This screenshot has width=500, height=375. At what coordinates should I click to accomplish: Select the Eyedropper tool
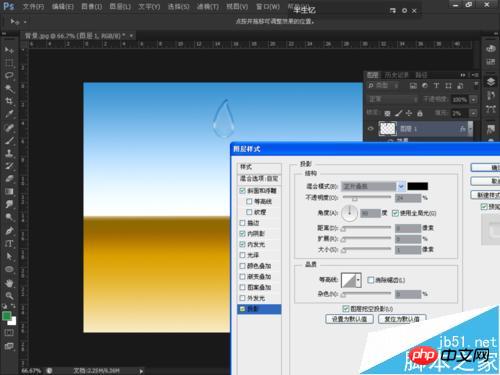(9, 114)
